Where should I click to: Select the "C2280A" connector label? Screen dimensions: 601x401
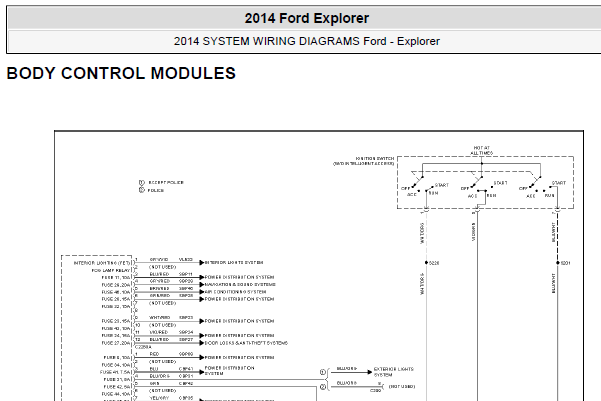click(143, 347)
